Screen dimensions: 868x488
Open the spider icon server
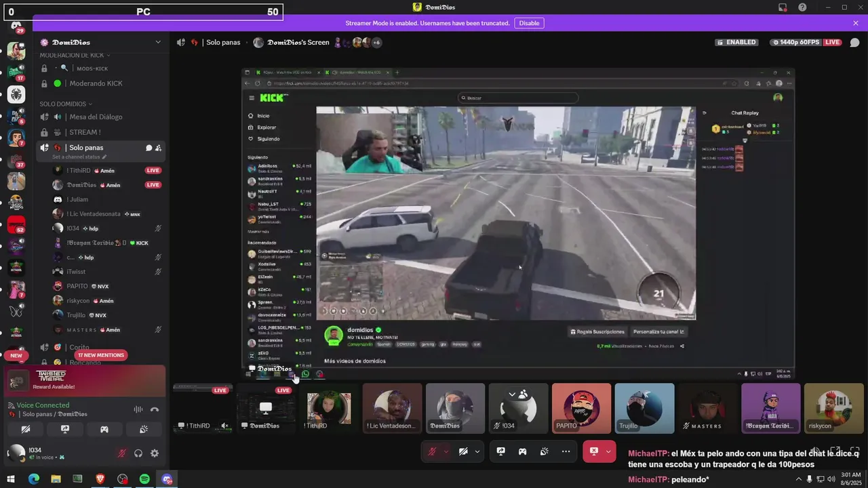(x=16, y=94)
